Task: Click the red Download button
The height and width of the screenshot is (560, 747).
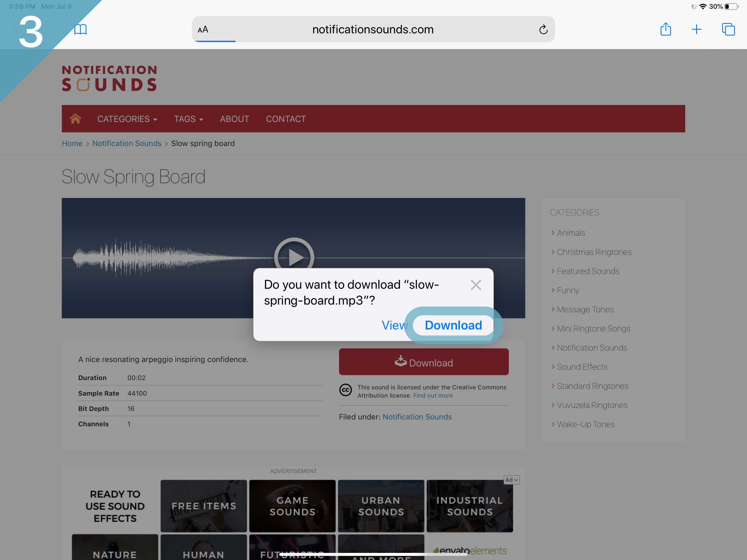Action: point(424,362)
